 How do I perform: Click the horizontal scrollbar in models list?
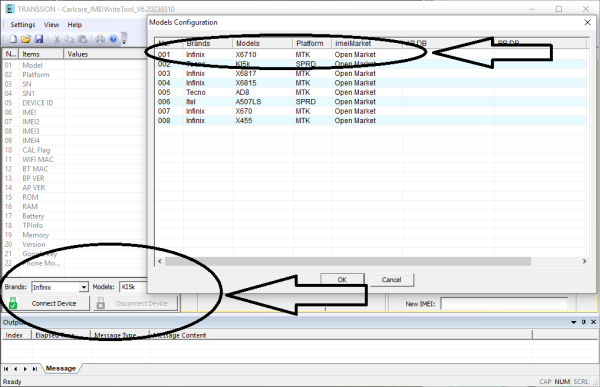tap(347, 261)
